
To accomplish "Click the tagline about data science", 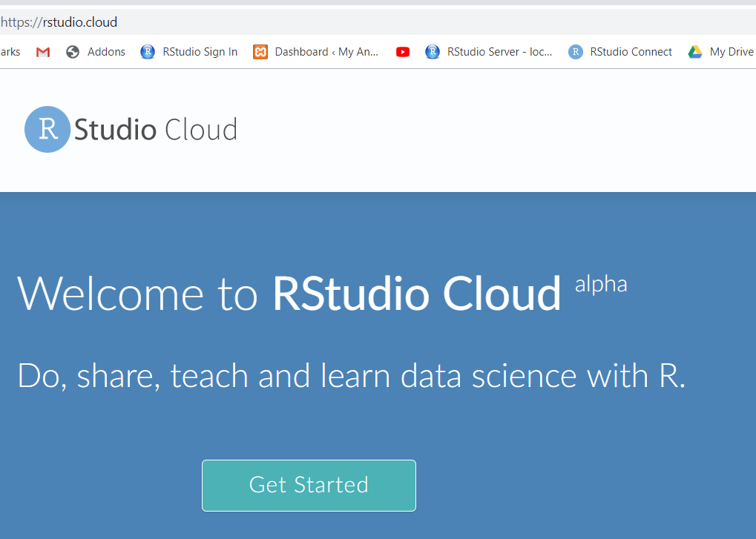I will 350,376.
